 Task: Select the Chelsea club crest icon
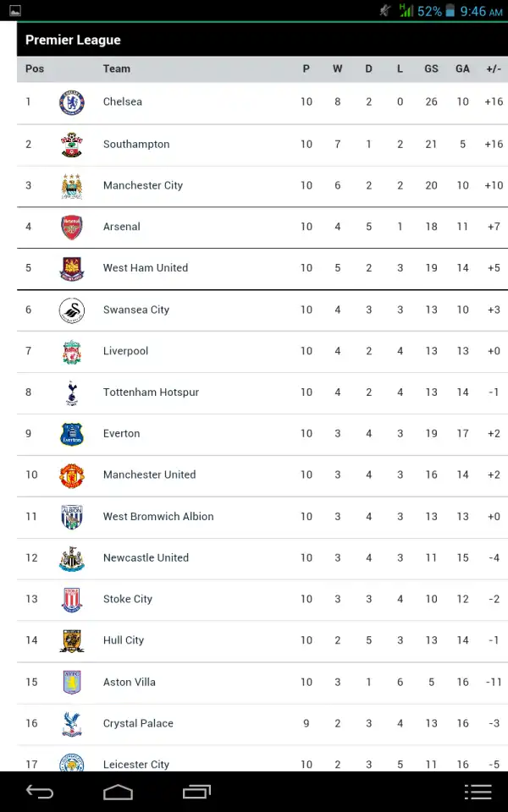(71, 101)
